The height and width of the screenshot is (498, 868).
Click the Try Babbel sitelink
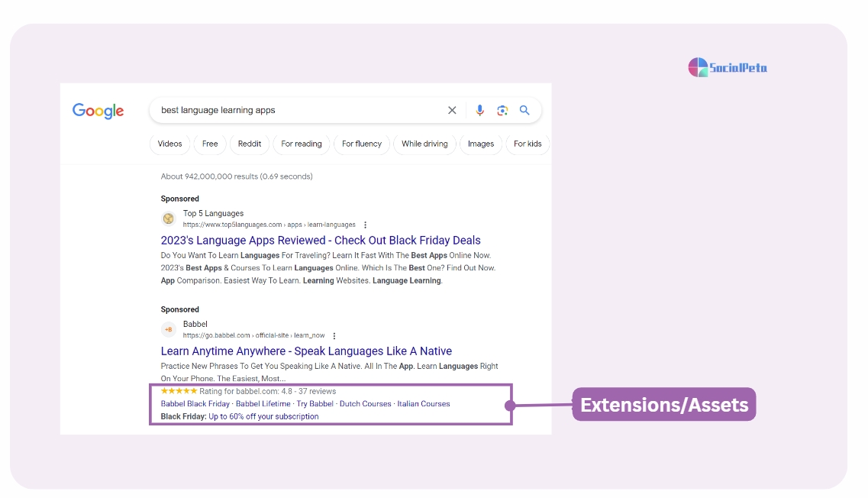point(315,404)
